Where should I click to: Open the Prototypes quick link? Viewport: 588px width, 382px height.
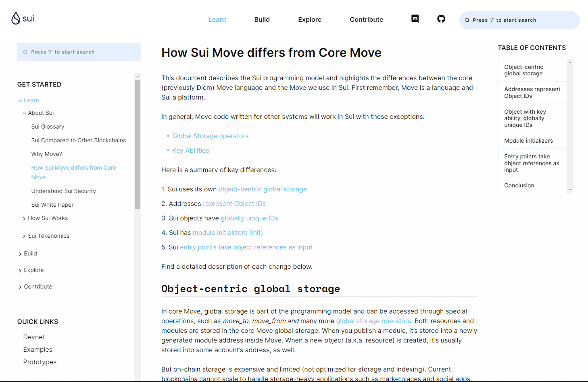coord(40,362)
